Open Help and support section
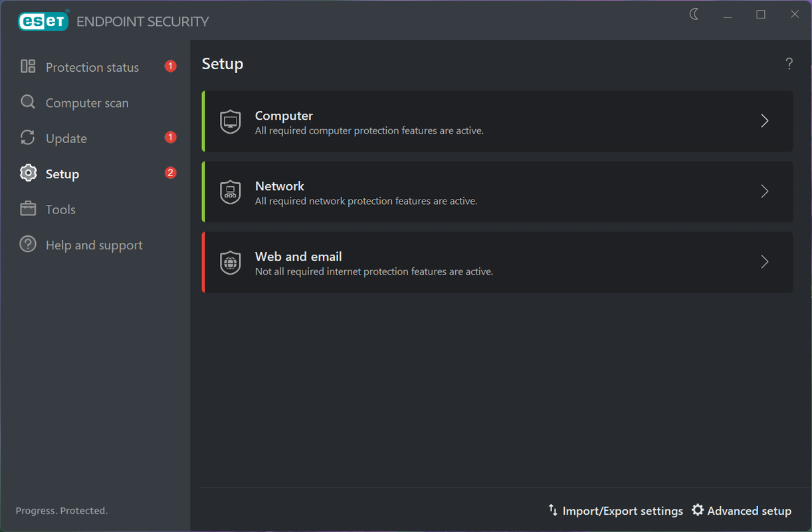Image resolution: width=812 pixels, height=532 pixels. (x=95, y=245)
